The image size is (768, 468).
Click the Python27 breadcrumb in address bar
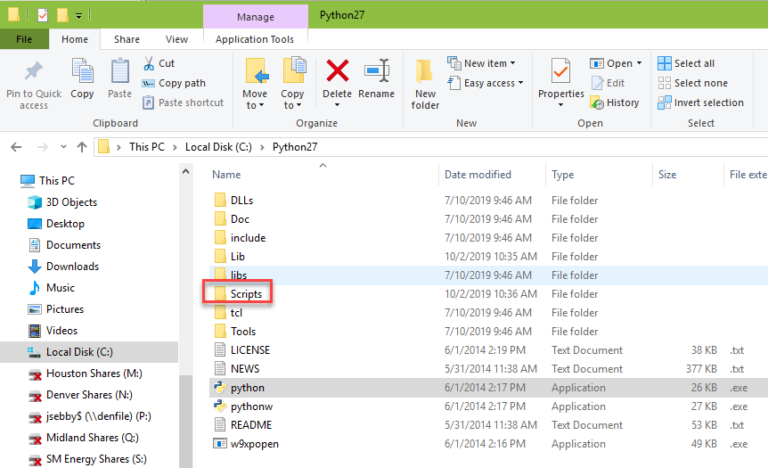(295, 147)
